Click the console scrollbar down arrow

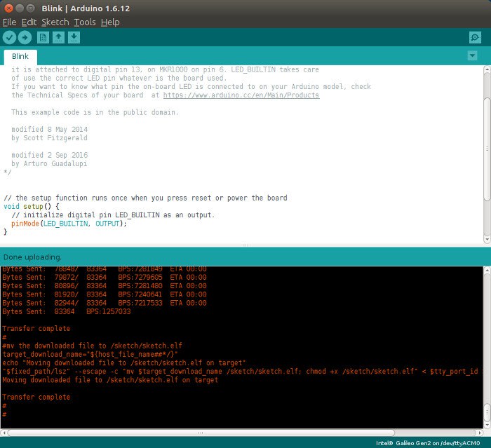[x=487, y=425]
